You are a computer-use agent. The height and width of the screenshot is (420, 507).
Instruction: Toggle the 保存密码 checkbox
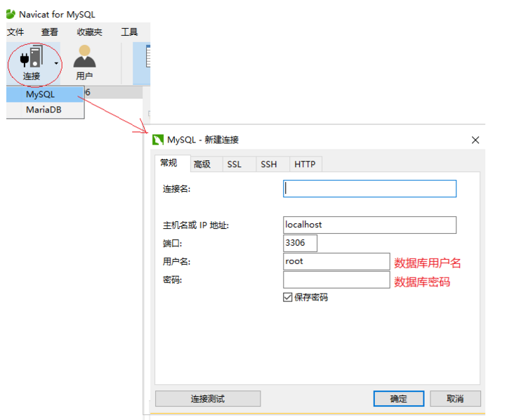click(x=287, y=297)
